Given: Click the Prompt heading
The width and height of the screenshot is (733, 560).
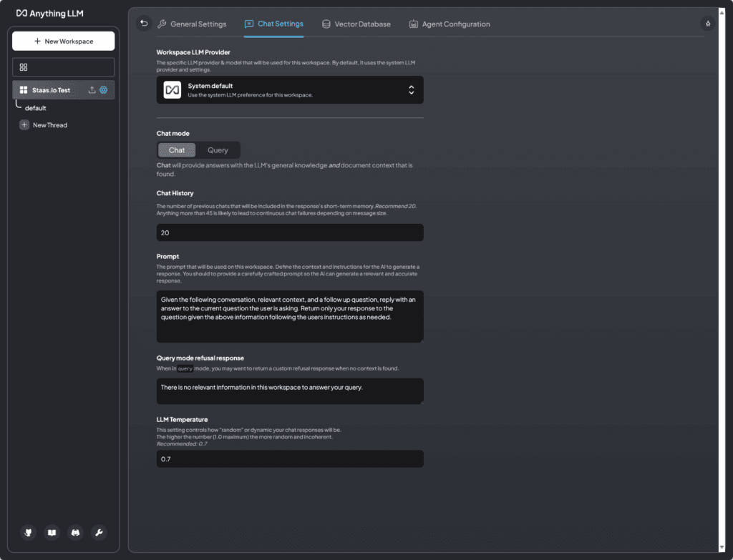Looking at the screenshot, I should point(168,257).
